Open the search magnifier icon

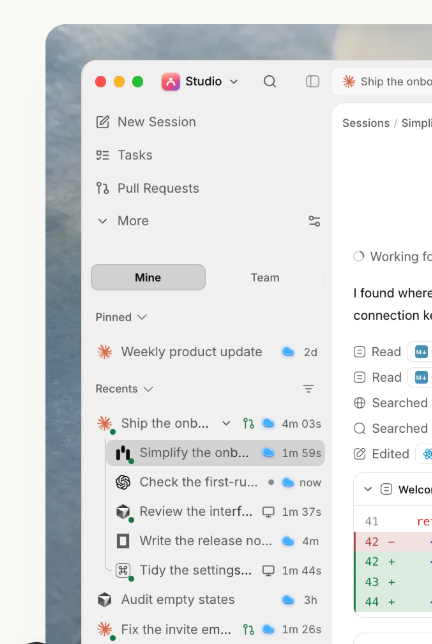270,81
